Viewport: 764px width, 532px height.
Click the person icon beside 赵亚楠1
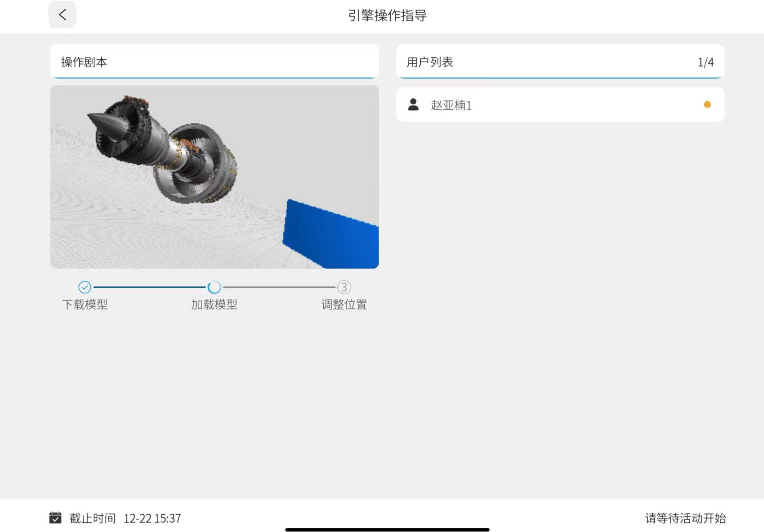413,105
